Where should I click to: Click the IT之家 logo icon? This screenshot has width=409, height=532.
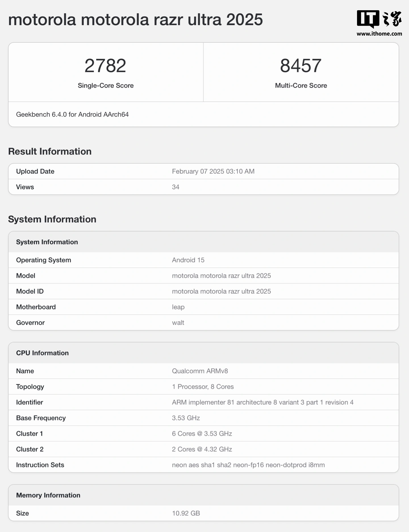click(379, 19)
